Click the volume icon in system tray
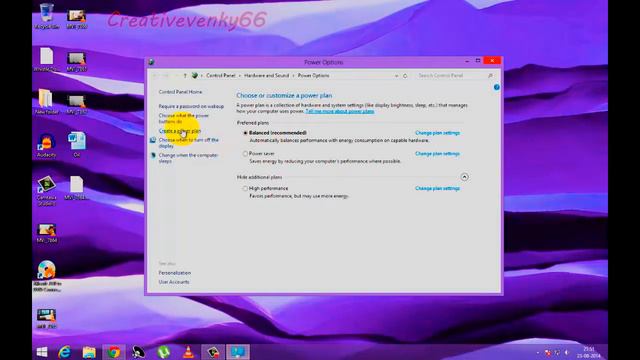This screenshot has width=640, height=360. [x=566, y=352]
